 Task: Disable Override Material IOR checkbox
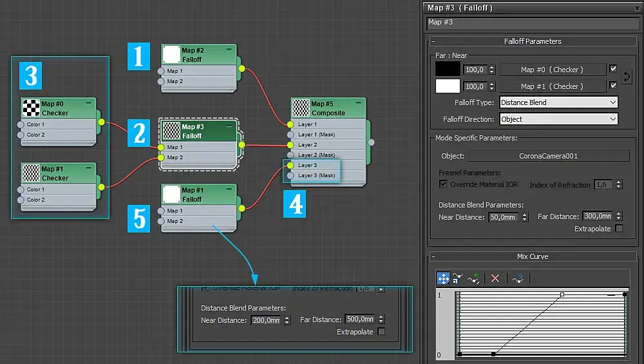coord(443,184)
